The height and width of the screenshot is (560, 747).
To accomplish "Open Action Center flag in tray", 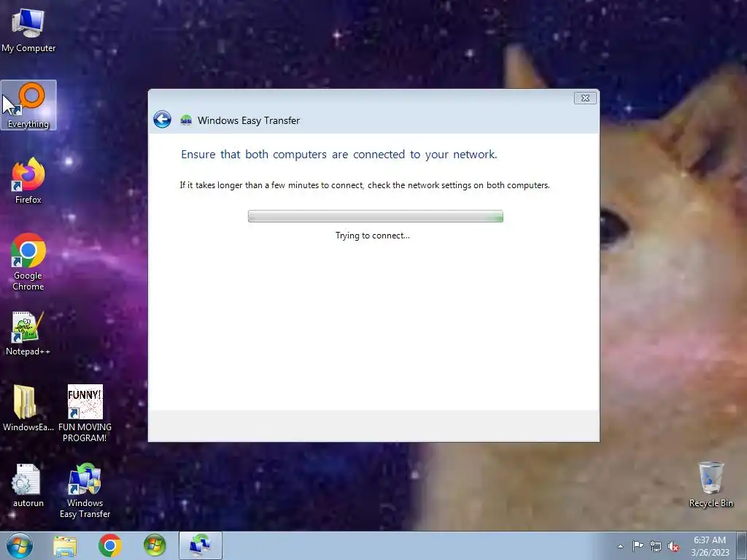I will click(638, 546).
